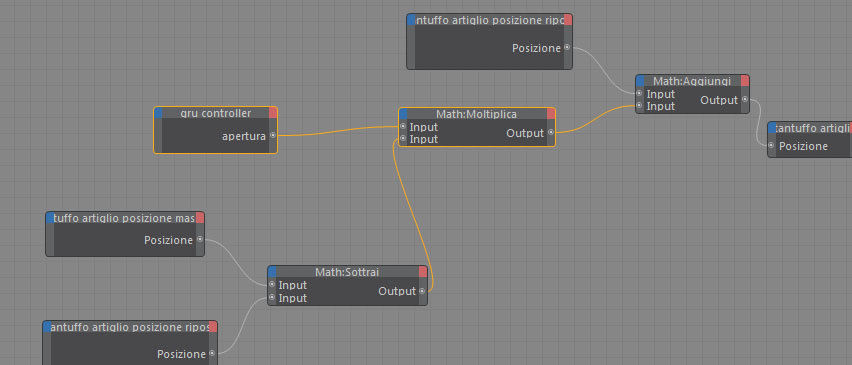Screen dimensions: 852x365
Task: Open red outputs corner of Math:Moltiplica node
Action: click(x=551, y=114)
